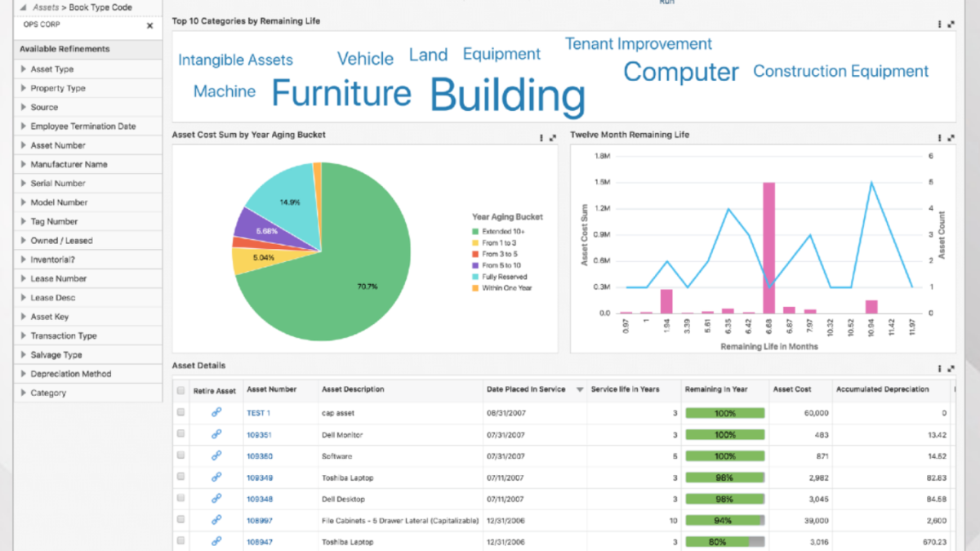
Task: Click retire asset icon for asset 109351
Action: point(216,434)
